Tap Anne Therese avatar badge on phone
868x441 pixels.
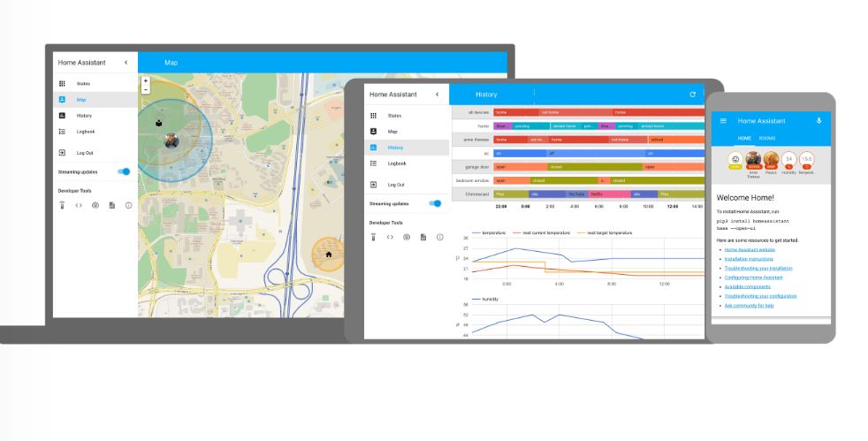pyautogui.click(x=753, y=163)
